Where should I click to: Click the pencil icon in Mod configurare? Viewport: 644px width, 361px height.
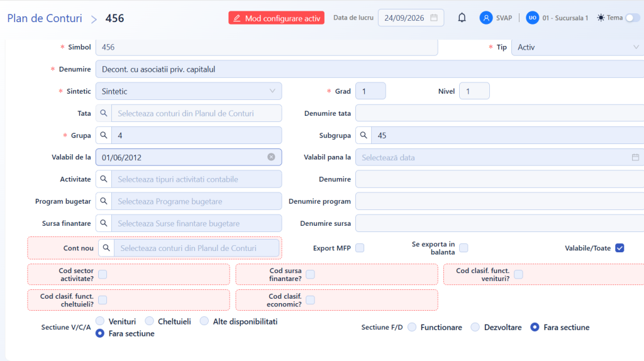[237, 18]
